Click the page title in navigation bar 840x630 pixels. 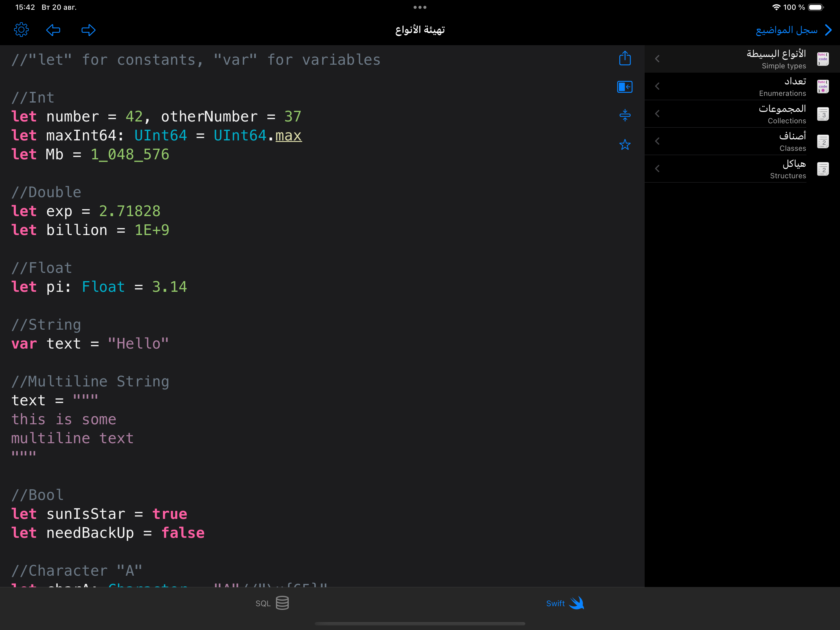point(420,30)
